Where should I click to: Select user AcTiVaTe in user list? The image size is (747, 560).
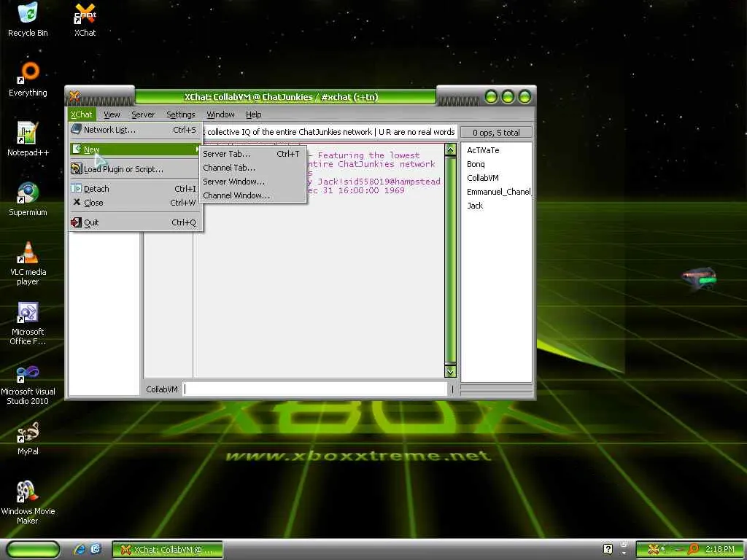coord(483,150)
